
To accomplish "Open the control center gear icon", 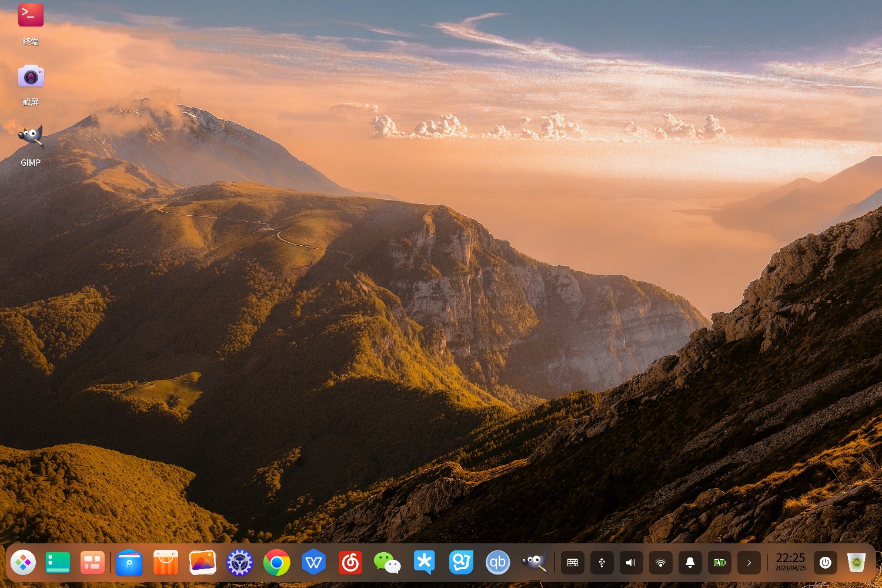I will [240, 563].
